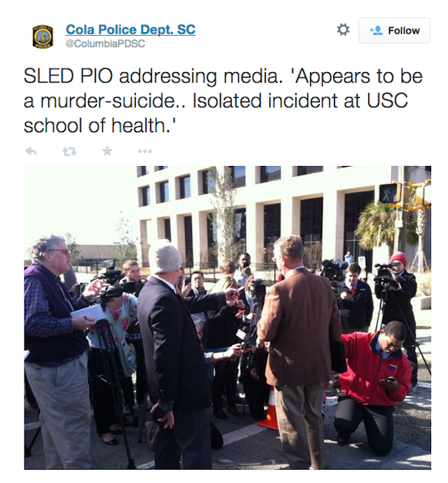Viewport: 448px width, 483px height.
Task: Open the Columbia Police badge avatar
Action: pyautogui.click(x=43, y=36)
